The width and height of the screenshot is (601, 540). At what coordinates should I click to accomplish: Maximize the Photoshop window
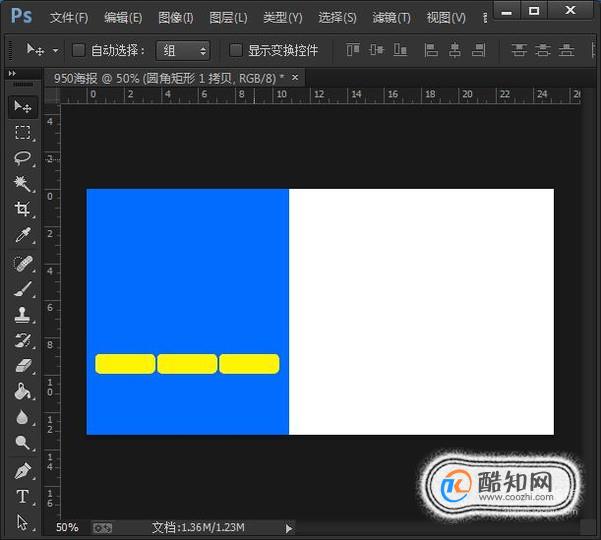tap(534, 11)
